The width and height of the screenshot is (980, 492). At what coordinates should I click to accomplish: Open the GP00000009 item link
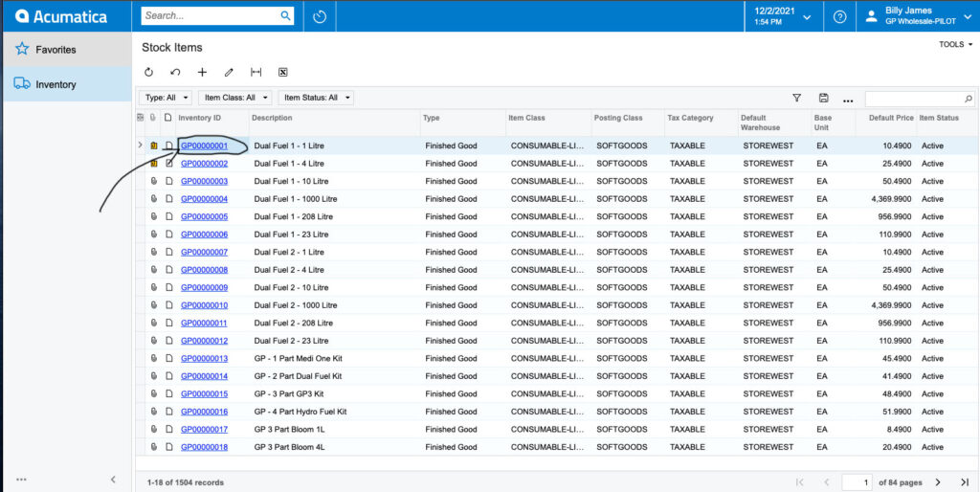pyautogui.click(x=205, y=287)
